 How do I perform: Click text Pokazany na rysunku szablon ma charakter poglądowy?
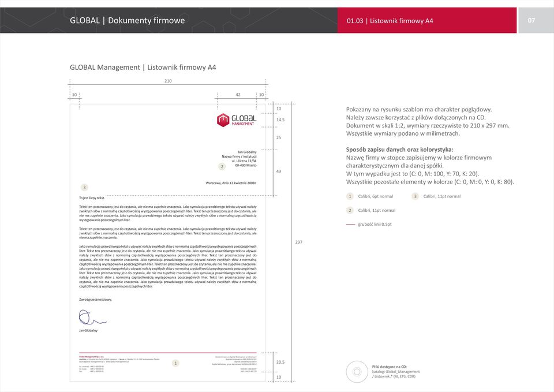pyautogui.click(x=419, y=110)
